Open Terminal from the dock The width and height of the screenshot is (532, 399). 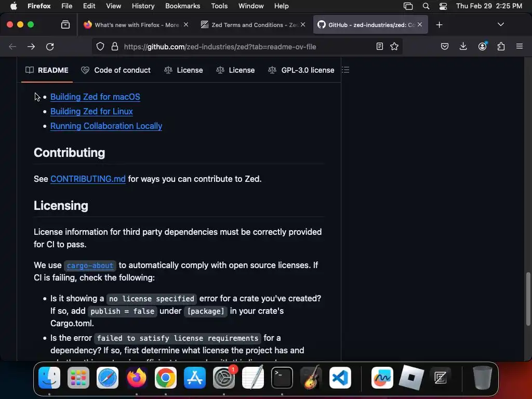pyautogui.click(x=282, y=378)
